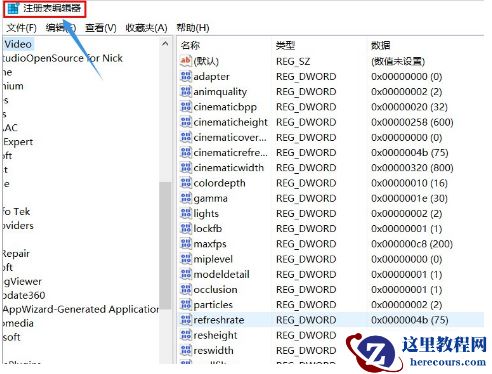Click the adapter DWORD value icon
The width and height of the screenshot is (492, 374).
point(186,76)
